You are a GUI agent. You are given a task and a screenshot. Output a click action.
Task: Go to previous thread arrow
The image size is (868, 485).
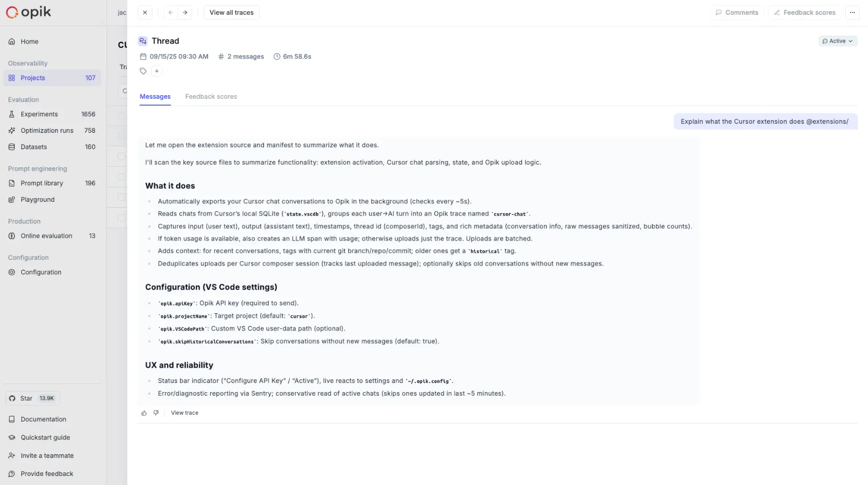(170, 13)
